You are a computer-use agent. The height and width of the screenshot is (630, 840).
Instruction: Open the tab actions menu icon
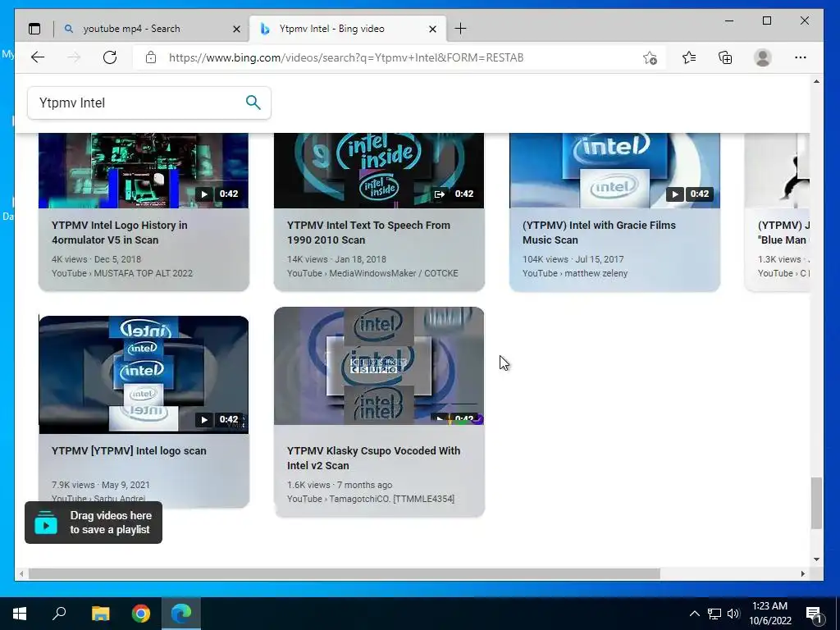(x=34, y=29)
